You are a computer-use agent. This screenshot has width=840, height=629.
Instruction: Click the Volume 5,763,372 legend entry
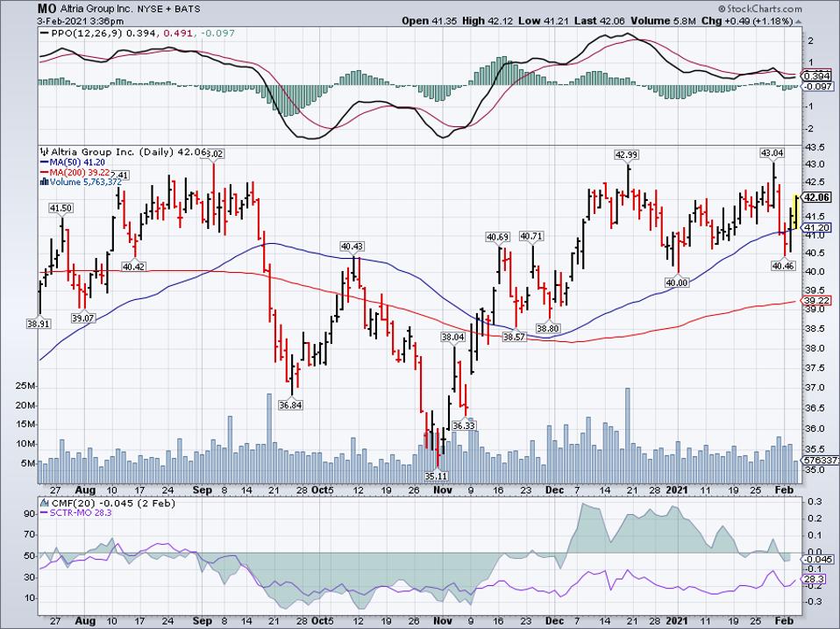tap(86, 182)
